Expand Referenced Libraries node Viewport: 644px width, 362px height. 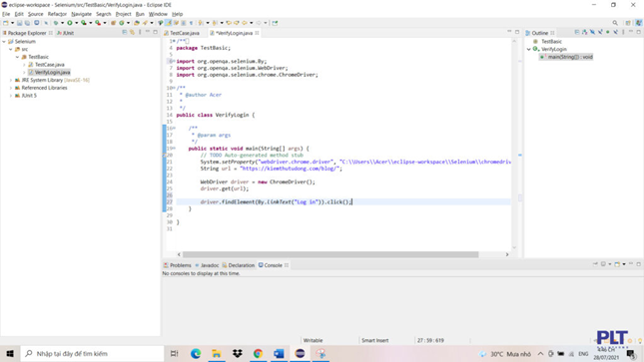pos(11,88)
